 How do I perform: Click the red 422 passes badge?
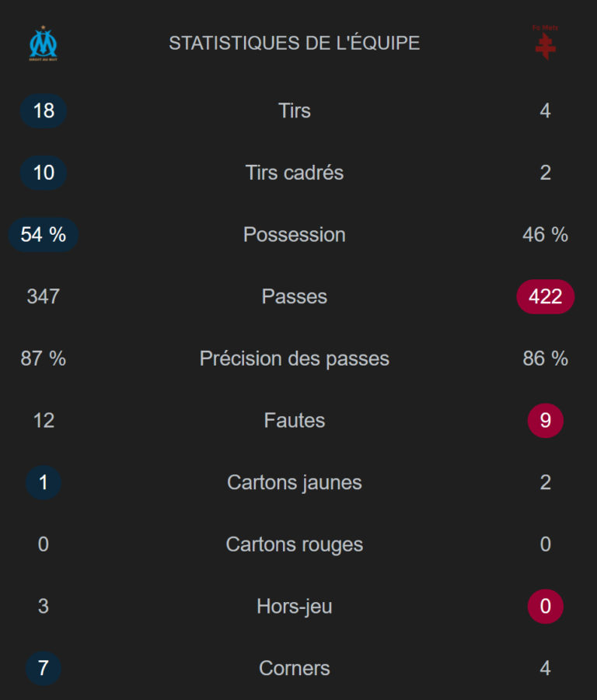coord(545,296)
